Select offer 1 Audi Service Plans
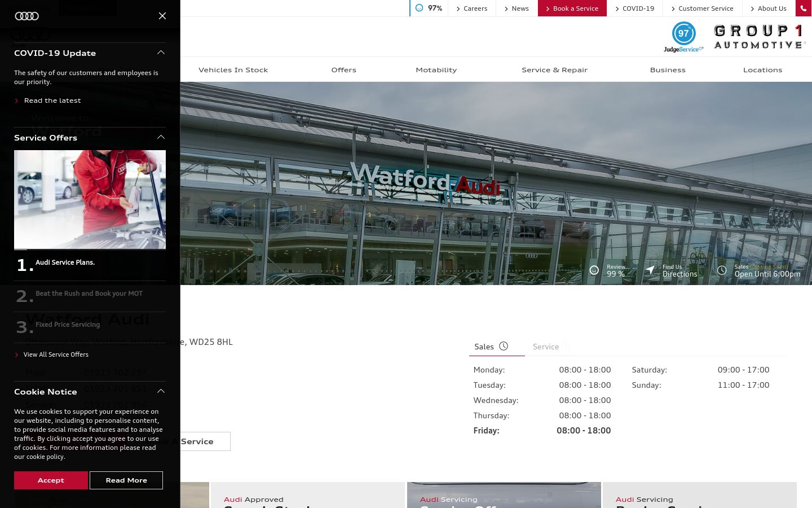Screen dimensions: 812x508 [x=90, y=265]
